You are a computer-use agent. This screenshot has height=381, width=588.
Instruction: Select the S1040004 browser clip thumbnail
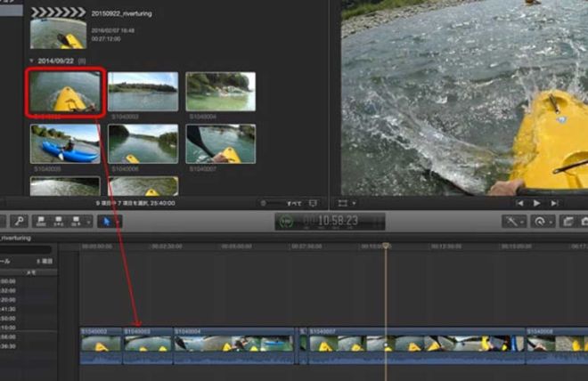220,91
